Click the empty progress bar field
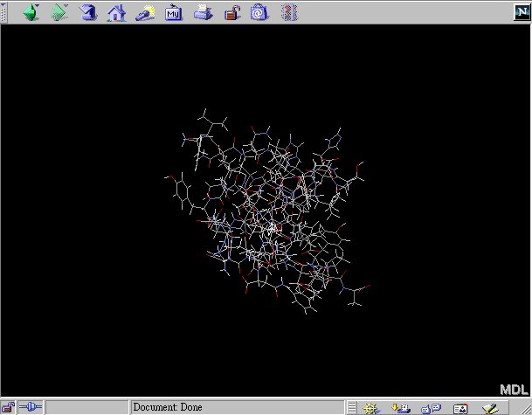 pos(86,407)
